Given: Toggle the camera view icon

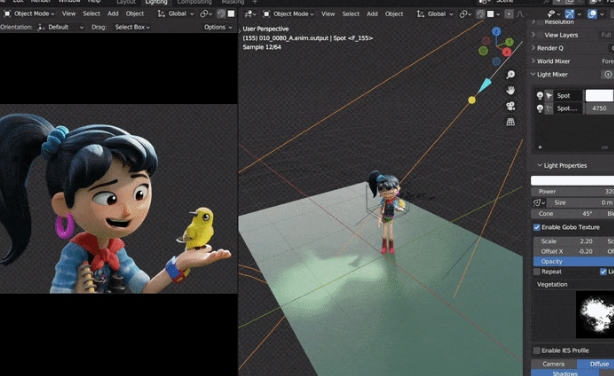Looking at the screenshot, I should 511,106.
